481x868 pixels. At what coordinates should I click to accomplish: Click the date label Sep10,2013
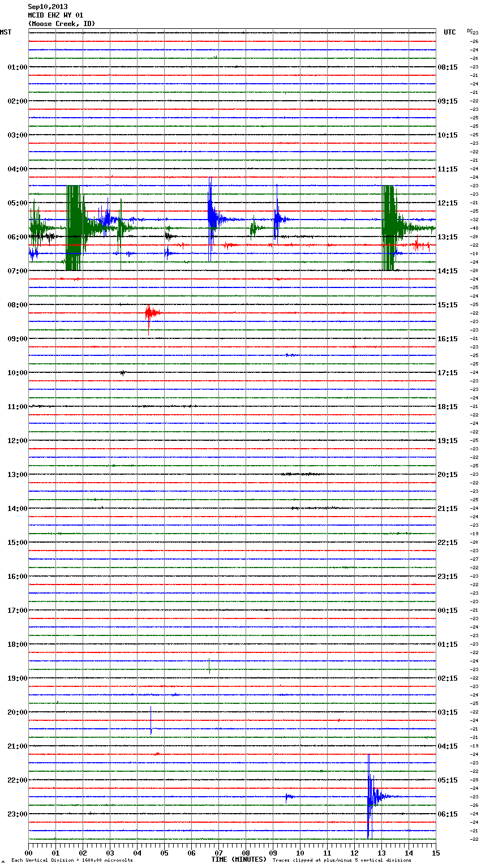pos(48,7)
